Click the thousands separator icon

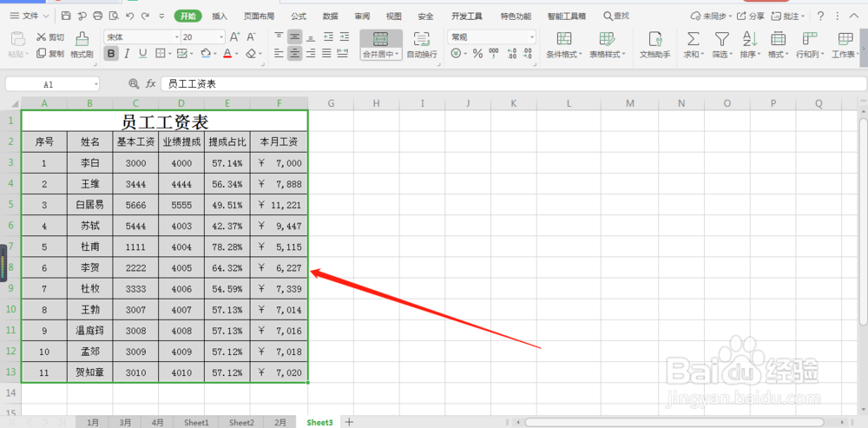(x=493, y=54)
